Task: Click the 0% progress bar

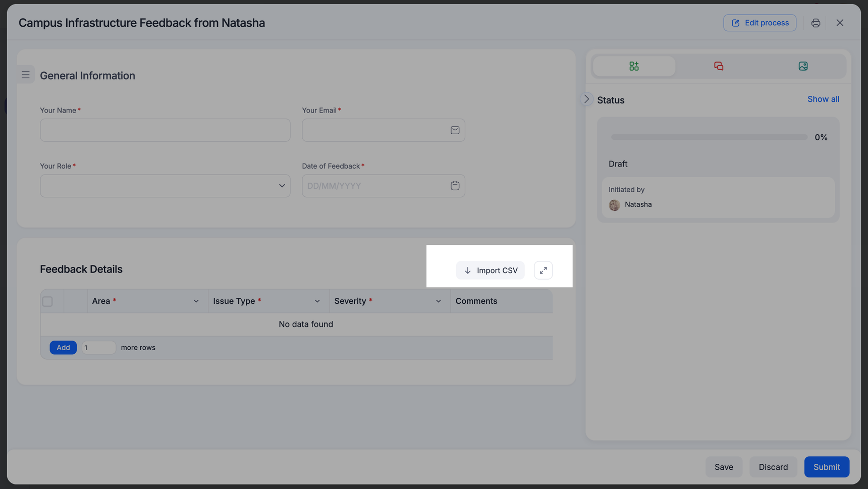Action: click(709, 137)
